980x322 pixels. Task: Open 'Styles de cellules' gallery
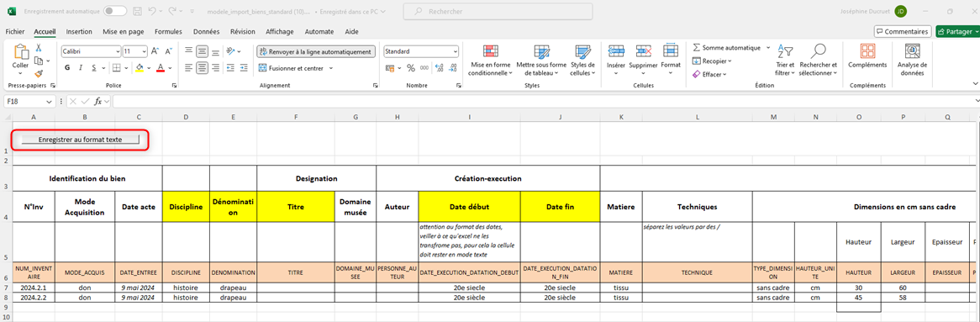583,61
